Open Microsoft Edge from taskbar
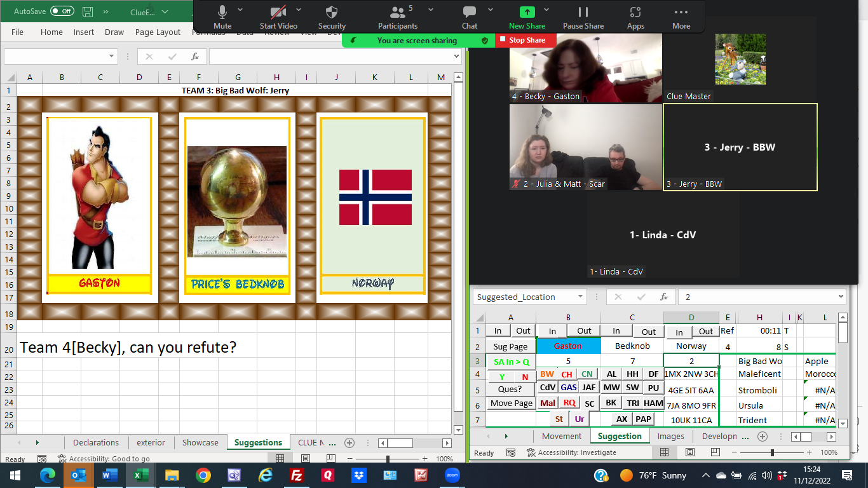 pyautogui.click(x=48, y=475)
